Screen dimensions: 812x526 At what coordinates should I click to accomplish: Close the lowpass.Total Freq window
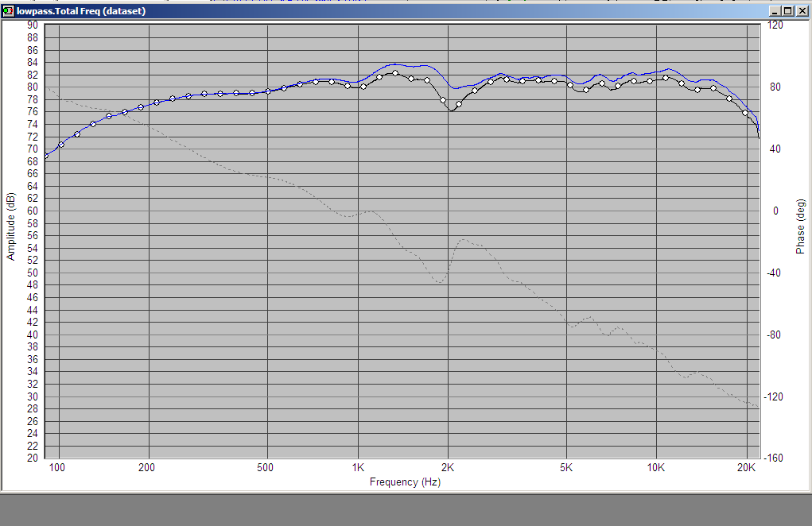coord(802,11)
